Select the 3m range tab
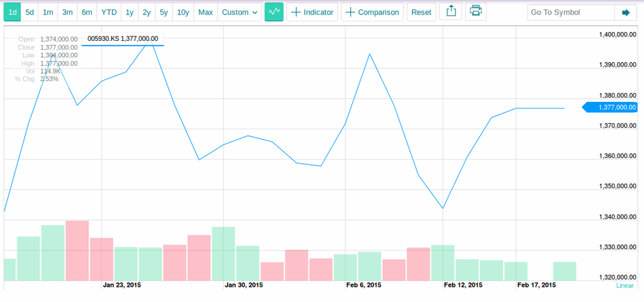 click(x=67, y=12)
